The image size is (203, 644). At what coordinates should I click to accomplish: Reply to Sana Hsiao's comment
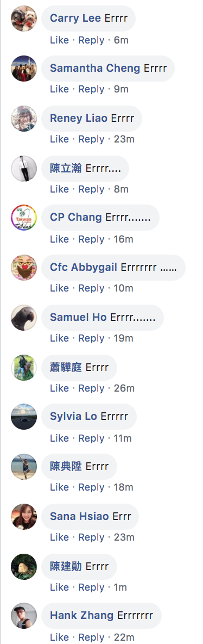(x=91, y=537)
